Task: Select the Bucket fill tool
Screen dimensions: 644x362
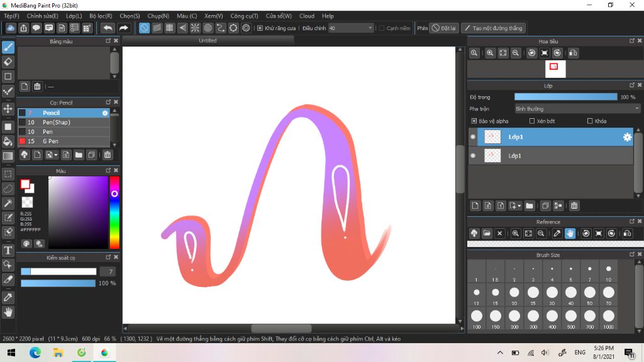Action: (8, 141)
